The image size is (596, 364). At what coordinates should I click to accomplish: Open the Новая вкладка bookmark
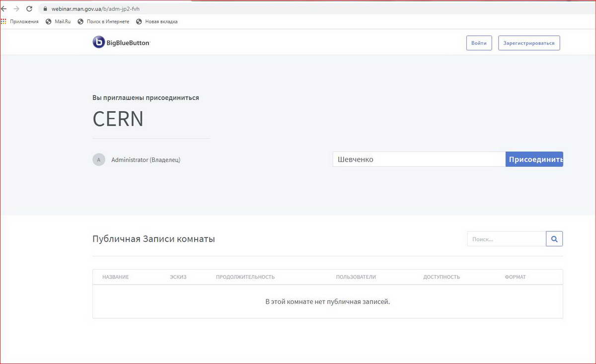click(156, 21)
